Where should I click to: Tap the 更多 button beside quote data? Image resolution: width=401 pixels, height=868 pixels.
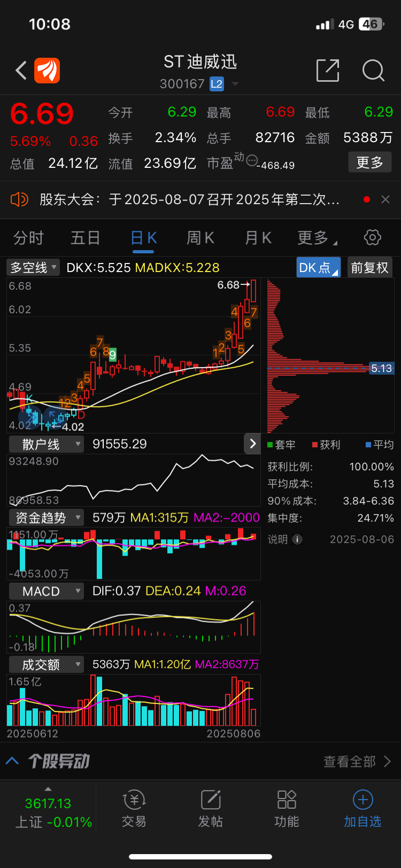coord(370,162)
